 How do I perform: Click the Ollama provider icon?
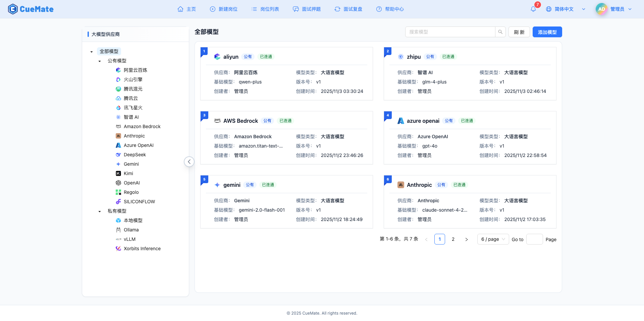pos(118,230)
